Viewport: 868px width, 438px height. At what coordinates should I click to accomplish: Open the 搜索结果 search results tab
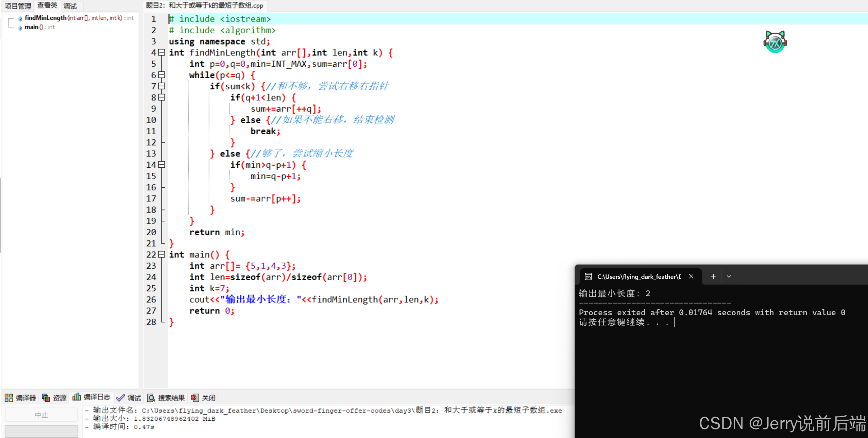pyautogui.click(x=166, y=398)
